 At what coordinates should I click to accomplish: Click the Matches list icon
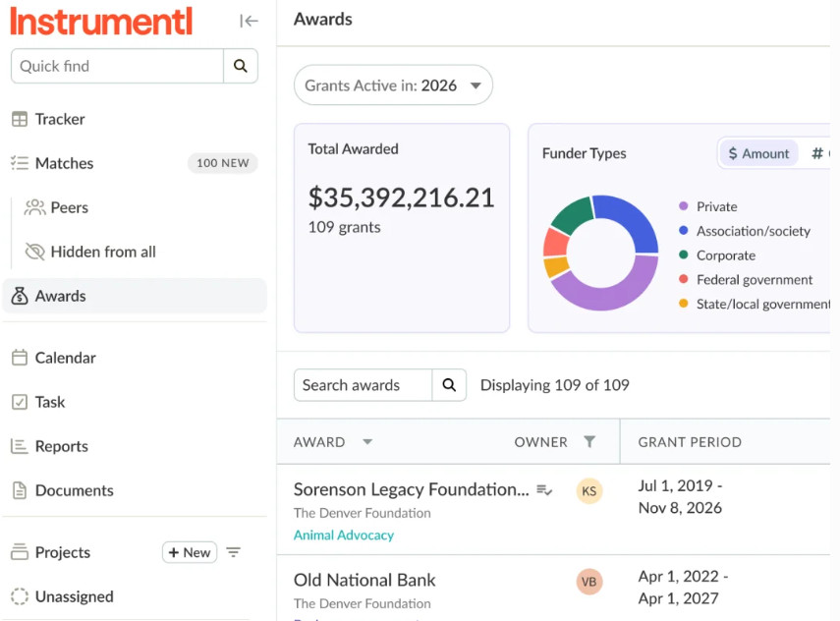(x=20, y=163)
